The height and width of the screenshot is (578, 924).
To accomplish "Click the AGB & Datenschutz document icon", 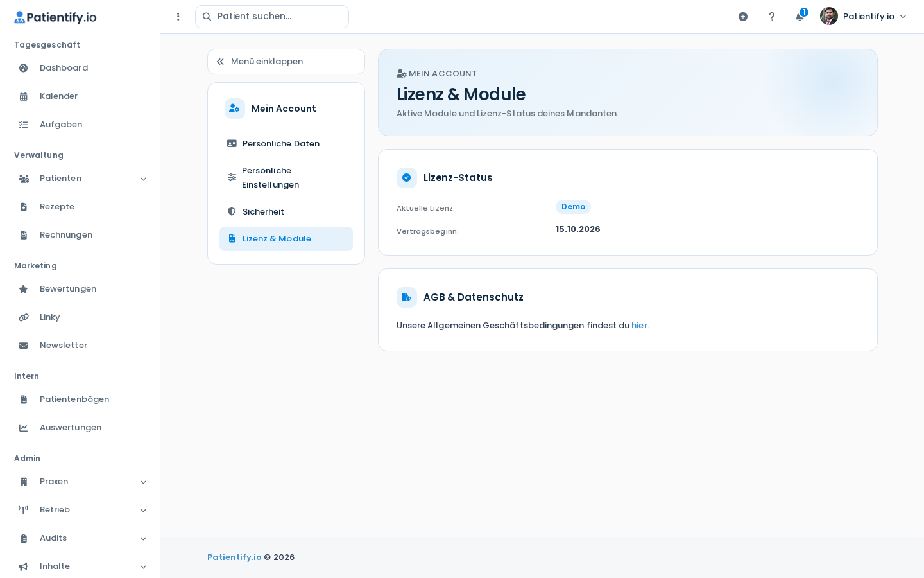I will pos(407,297).
